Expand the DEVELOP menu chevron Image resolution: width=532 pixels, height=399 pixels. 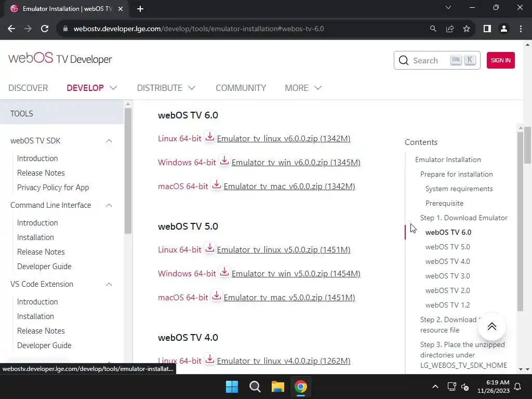pyautogui.click(x=113, y=88)
